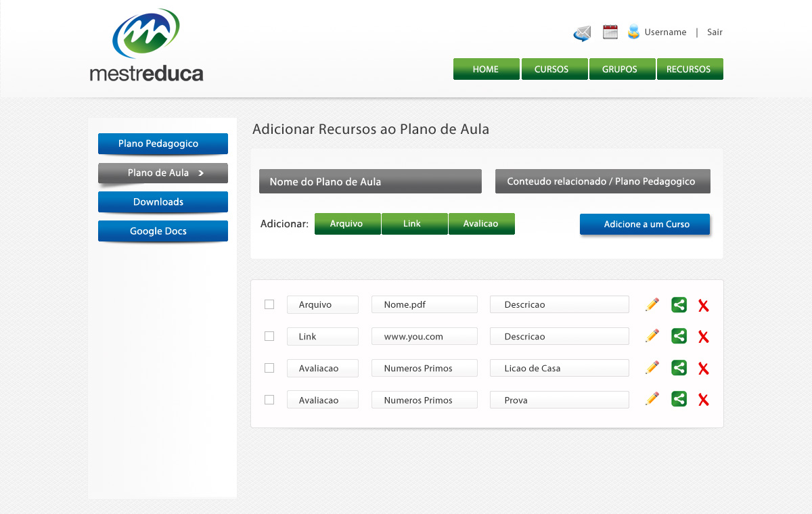The image size is (812, 514).
Task: Click the Username link
Action: click(x=665, y=32)
